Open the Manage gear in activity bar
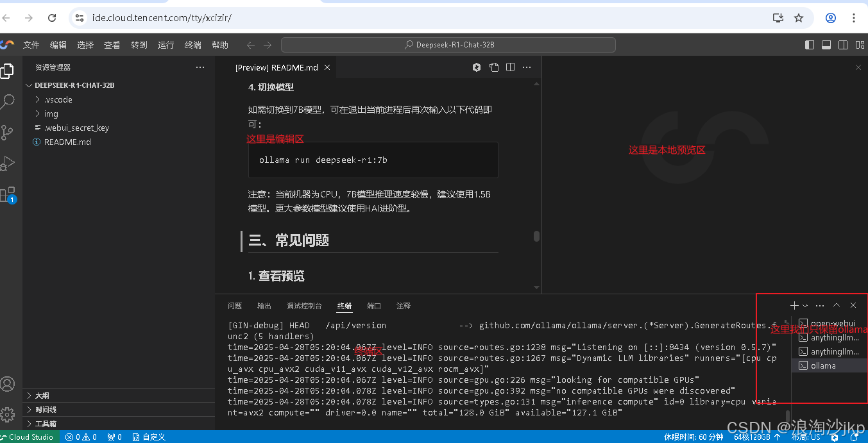Viewport: 868px width, 443px height. 7,414
